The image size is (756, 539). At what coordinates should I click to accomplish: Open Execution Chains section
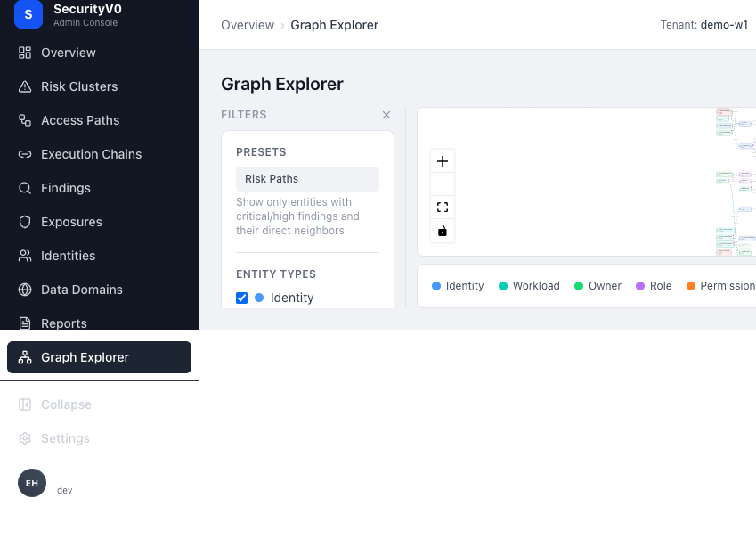point(100,154)
